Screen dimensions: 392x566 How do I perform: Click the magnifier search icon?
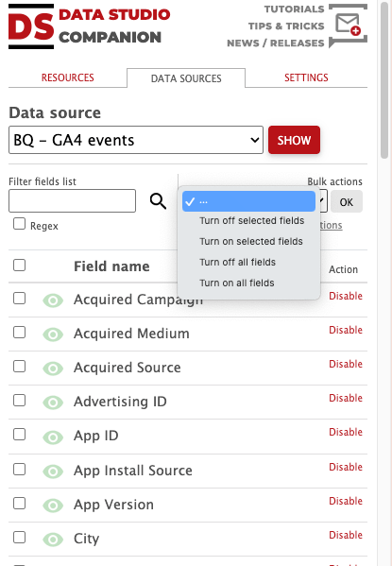(x=158, y=201)
